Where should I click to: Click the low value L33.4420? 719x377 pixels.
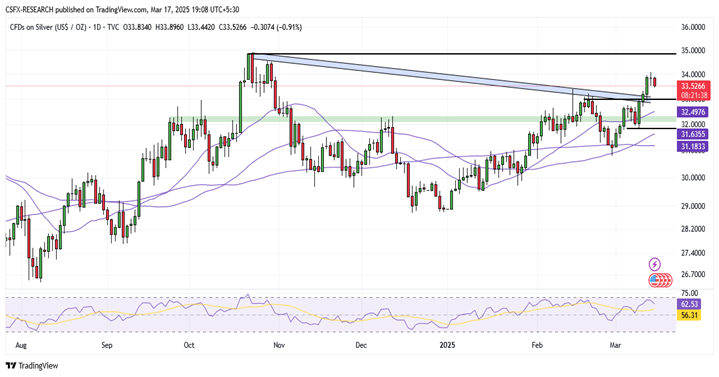coord(201,28)
